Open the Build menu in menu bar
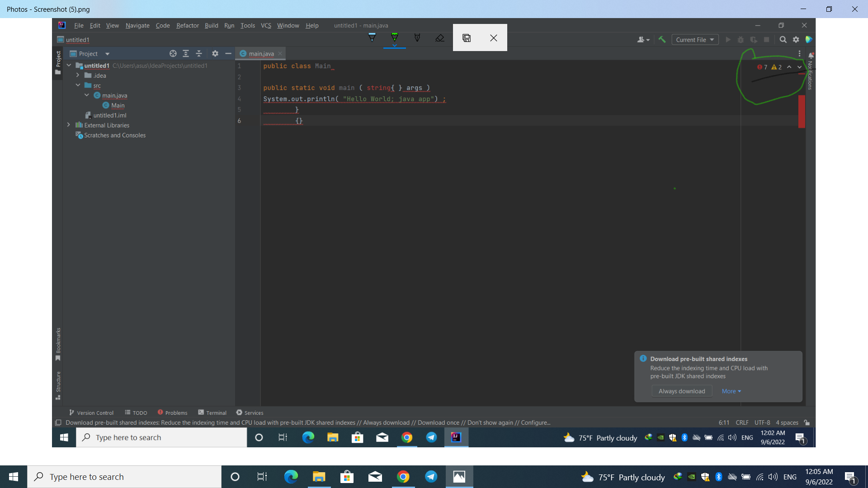The width and height of the screenshot is (868, 488). click(x=212, y=25)
